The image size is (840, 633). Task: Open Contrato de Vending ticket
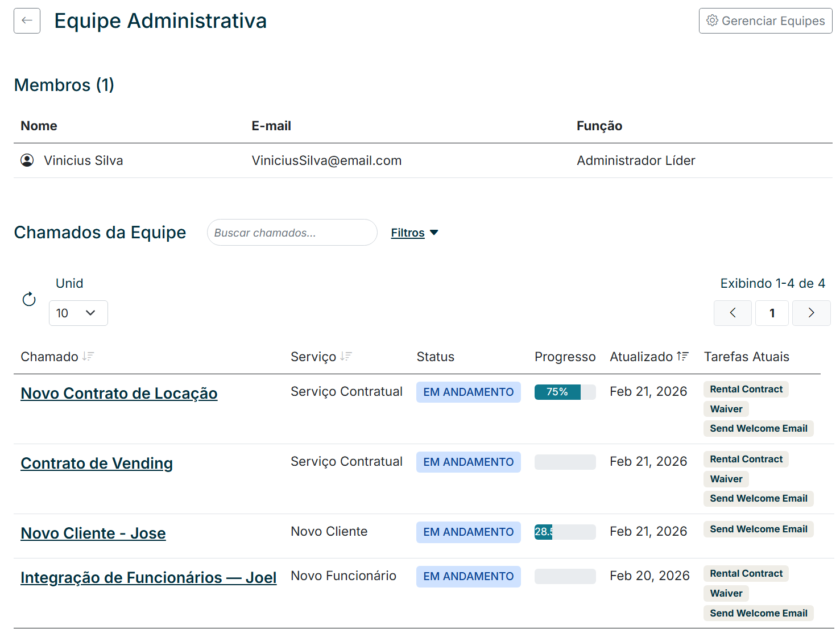(97, 464)
